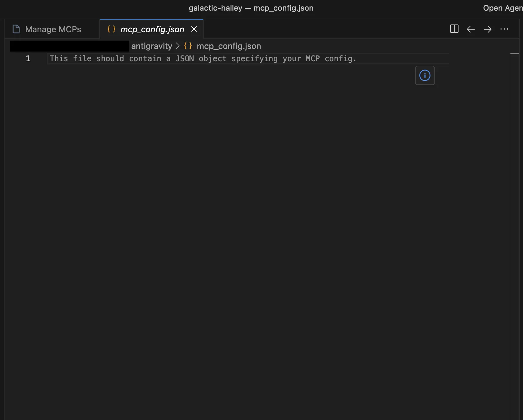Screen dimensions: 523x420
Task: Click the MCP config placeholder text
Action: click(202, 59)
